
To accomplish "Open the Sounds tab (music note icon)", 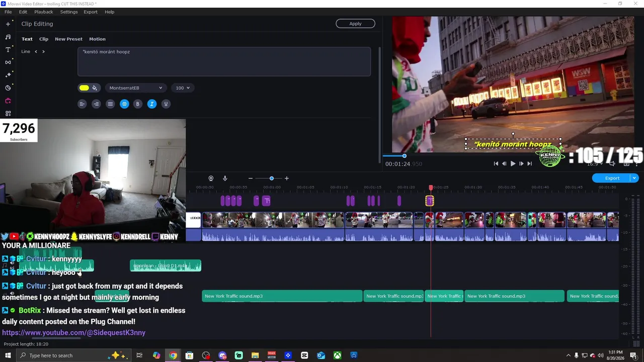I will 8,37.
